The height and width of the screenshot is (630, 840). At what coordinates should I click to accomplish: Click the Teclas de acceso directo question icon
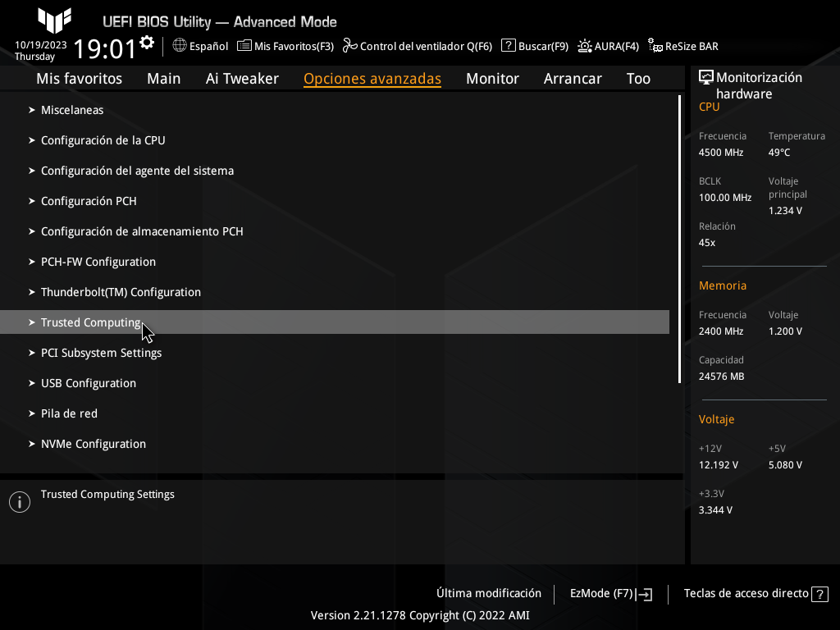[x=819, y=594]
